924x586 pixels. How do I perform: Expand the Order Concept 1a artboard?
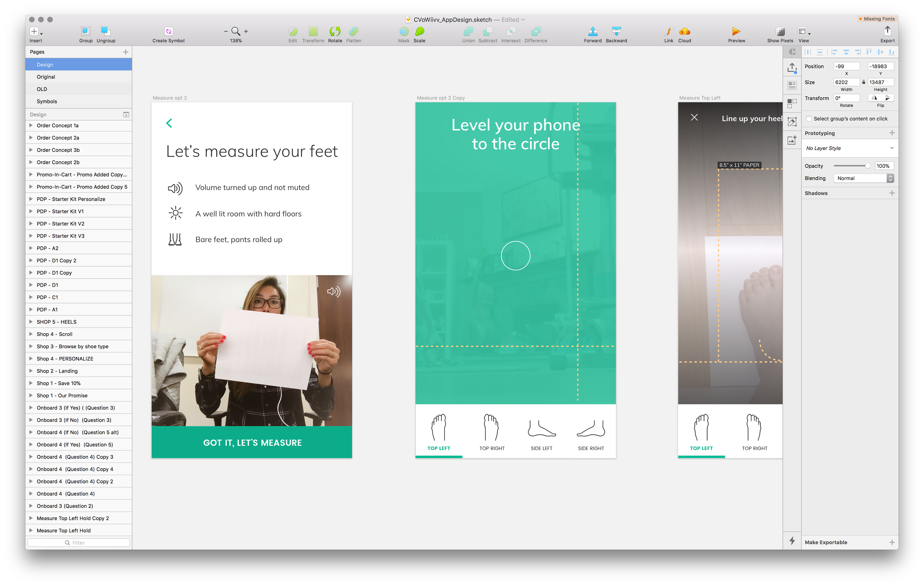coord(31,125)
